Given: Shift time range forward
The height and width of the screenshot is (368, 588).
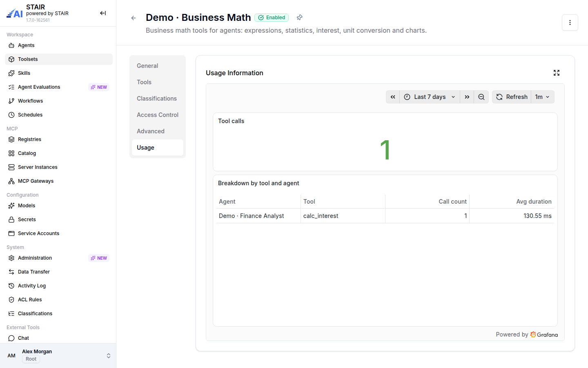Looking at the screenshot, I should pyautogui.click(x=467, y=97).
